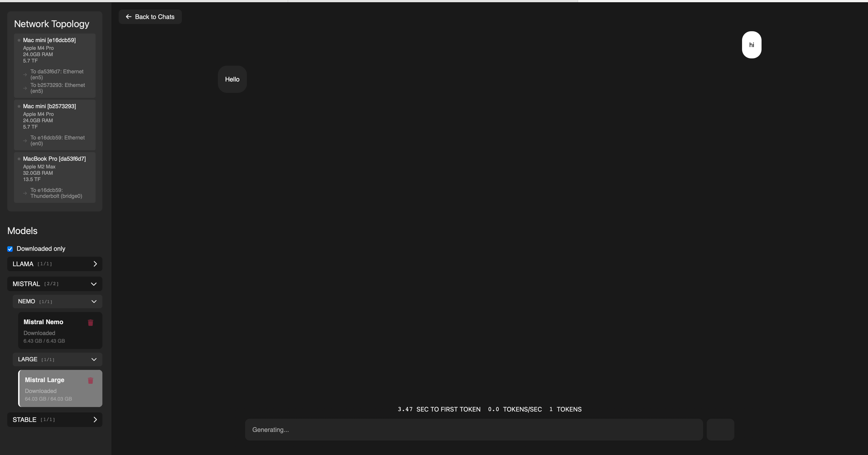
Task: Click status dot beside Mac mini b2573293
Action: [x=19, y=106]
